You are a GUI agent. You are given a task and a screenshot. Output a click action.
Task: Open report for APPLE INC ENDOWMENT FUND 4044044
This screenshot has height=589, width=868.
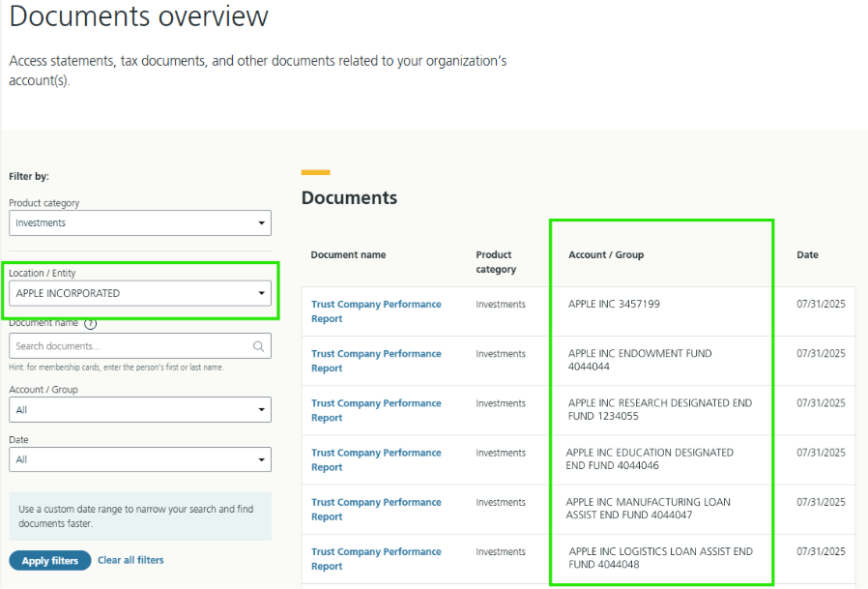[376, 361]
